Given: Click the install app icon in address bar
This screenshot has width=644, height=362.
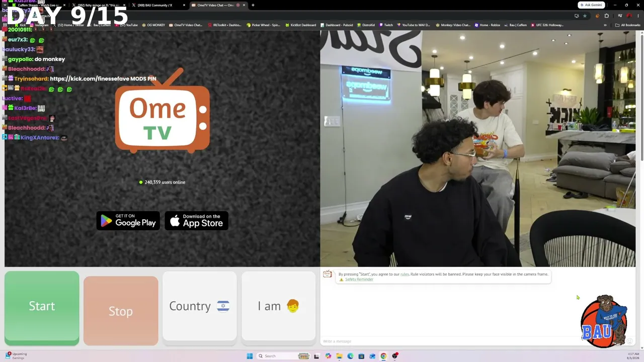Looking at the screenshot, I should [577, 16].
